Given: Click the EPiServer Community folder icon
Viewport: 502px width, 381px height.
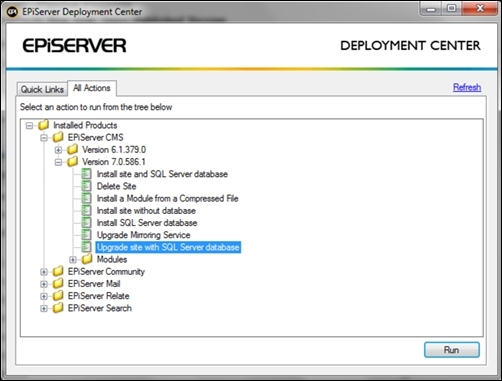Looking at the screenshot, I should click(x=58, y=271).
